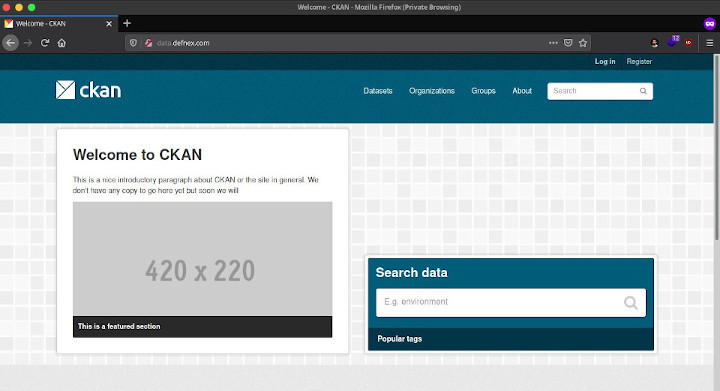Close the Welcome - CKAN tab

coord(109,23)
